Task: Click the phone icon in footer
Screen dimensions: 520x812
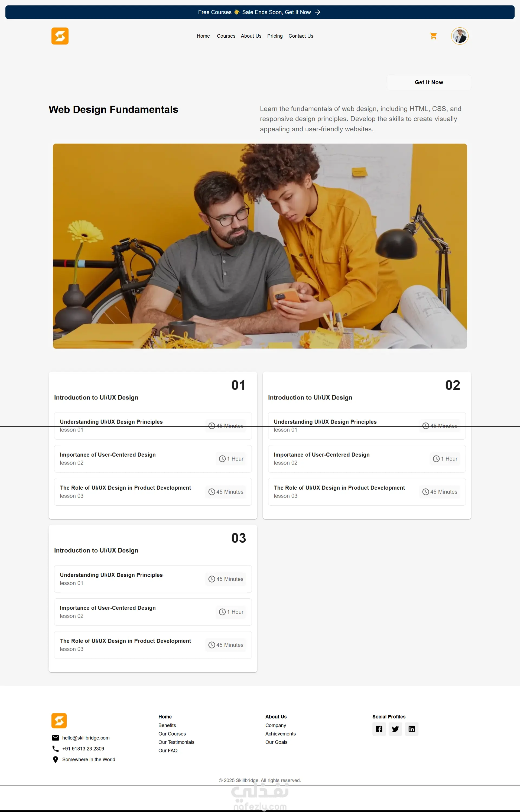Action: tap(55, 749)
